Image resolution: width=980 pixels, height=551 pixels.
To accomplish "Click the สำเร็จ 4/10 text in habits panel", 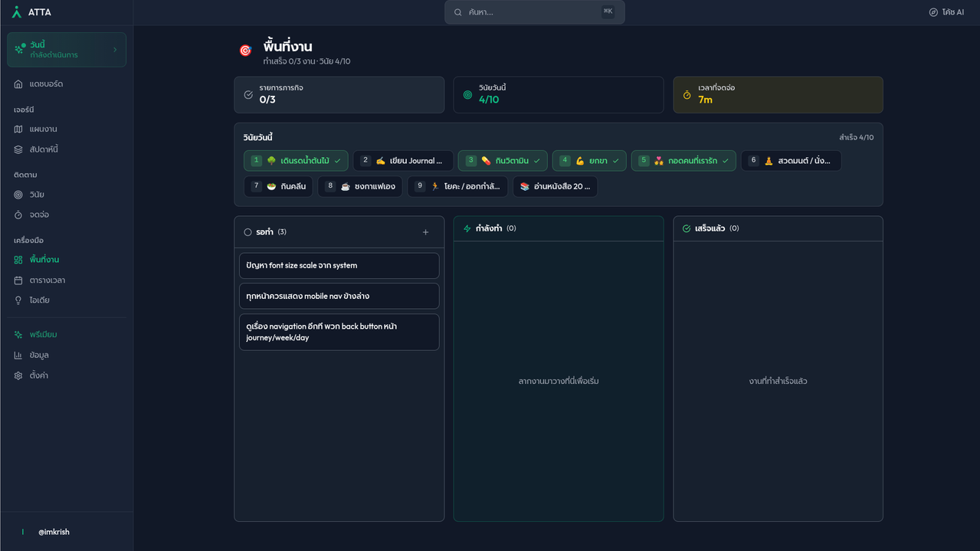I will click(856, 138).
